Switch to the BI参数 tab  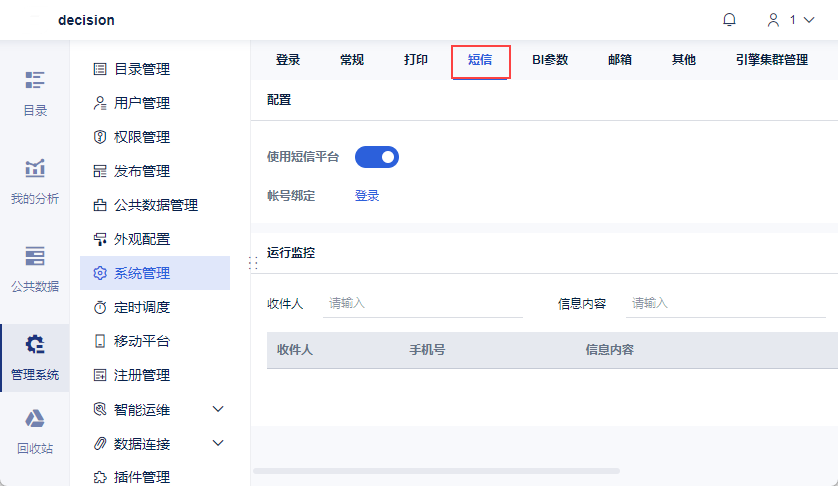tap(550, 60)
